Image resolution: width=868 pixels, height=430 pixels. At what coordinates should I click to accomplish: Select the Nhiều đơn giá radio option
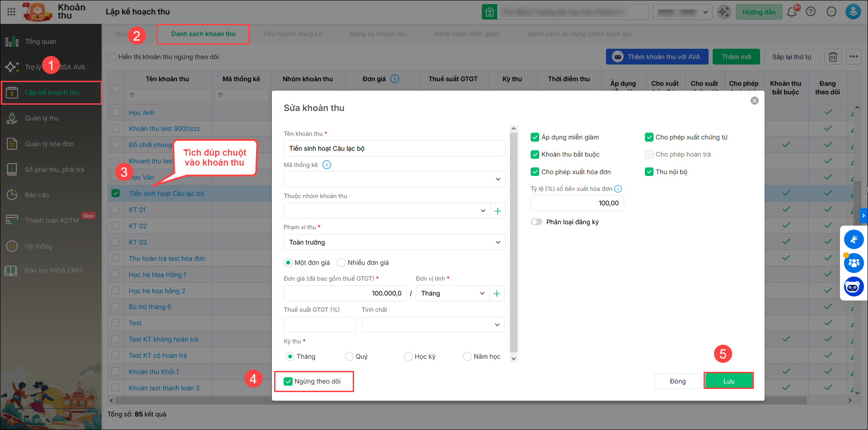coord(341,263)
